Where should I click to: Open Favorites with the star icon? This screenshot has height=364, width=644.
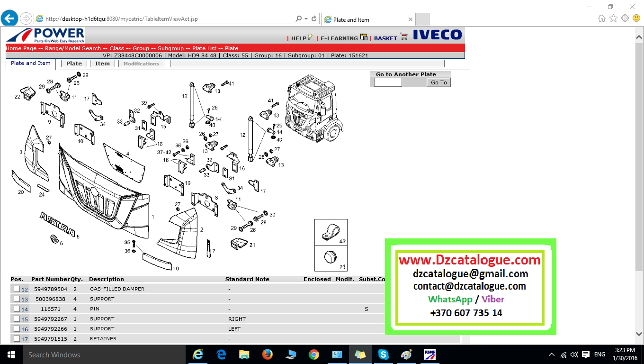pos(613,18)
